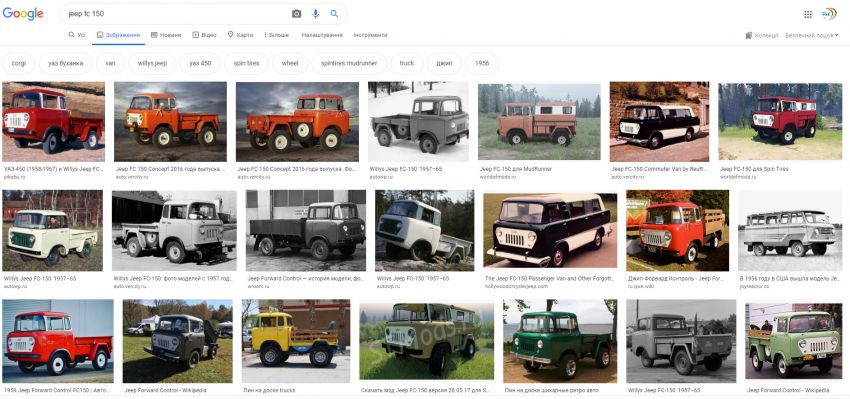Switch to the Карти tab
The width and height of the screenshot is (850, 399).
240,35
